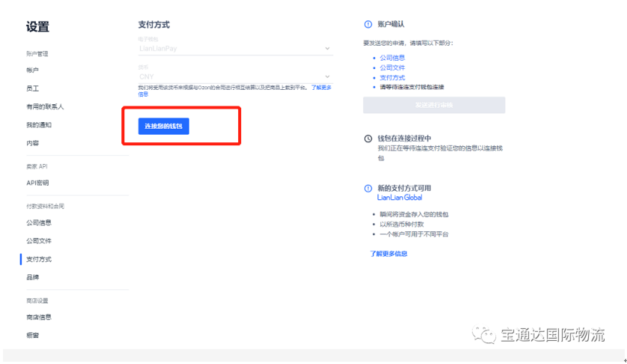Screen dimensions: 627x364
Task: Open the LianLianPay e-wallet dropdown
Action: coord(235,49)
